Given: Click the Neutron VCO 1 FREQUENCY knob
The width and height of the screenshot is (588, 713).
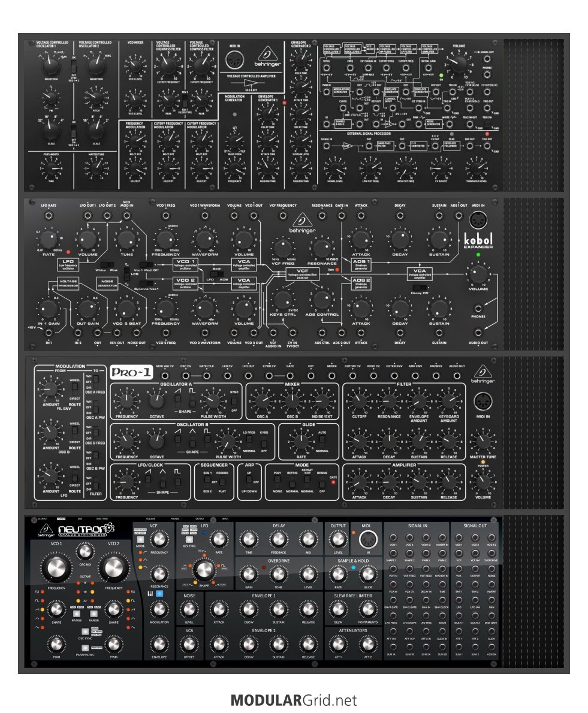Looking at the screenshot, I should (x=56, y=568).
